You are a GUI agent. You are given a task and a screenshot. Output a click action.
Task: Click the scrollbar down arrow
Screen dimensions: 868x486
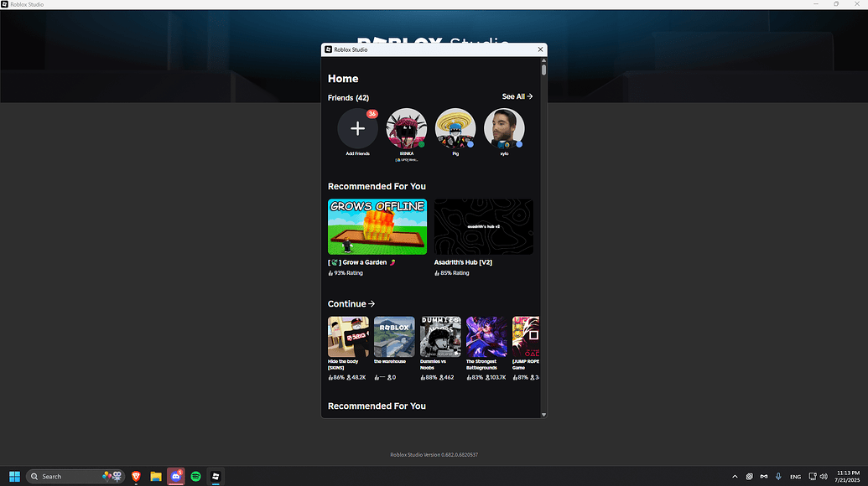click(x=543, y=414)
